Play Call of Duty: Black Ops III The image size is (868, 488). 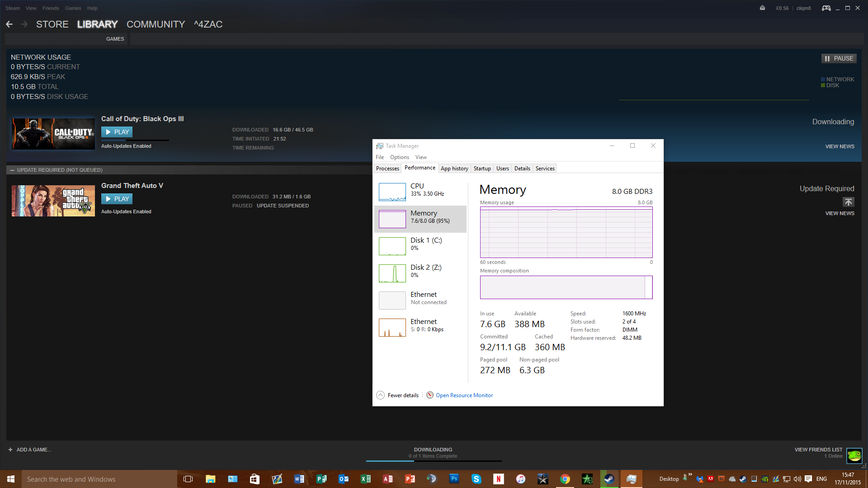(x=117, y=132)
